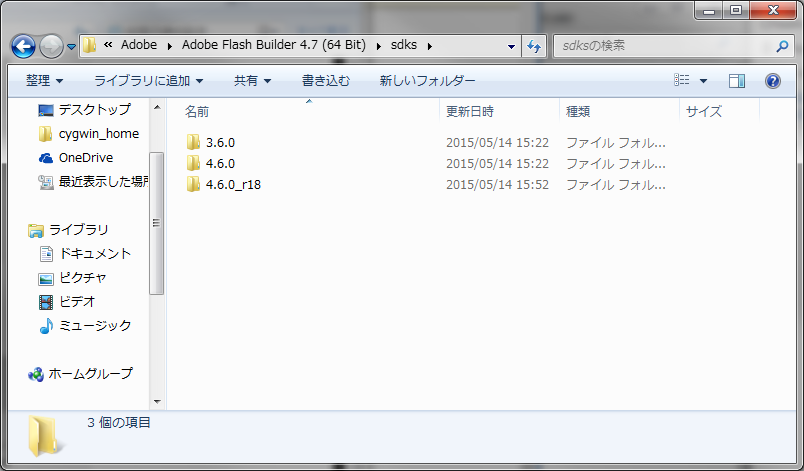Click navigation pane scroll up arrow

(157, 107)
